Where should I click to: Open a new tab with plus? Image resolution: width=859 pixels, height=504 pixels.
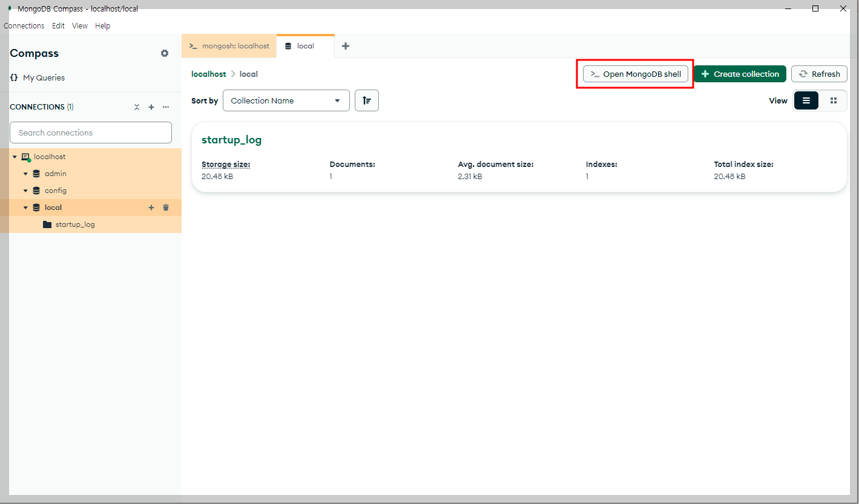(346, 46)
